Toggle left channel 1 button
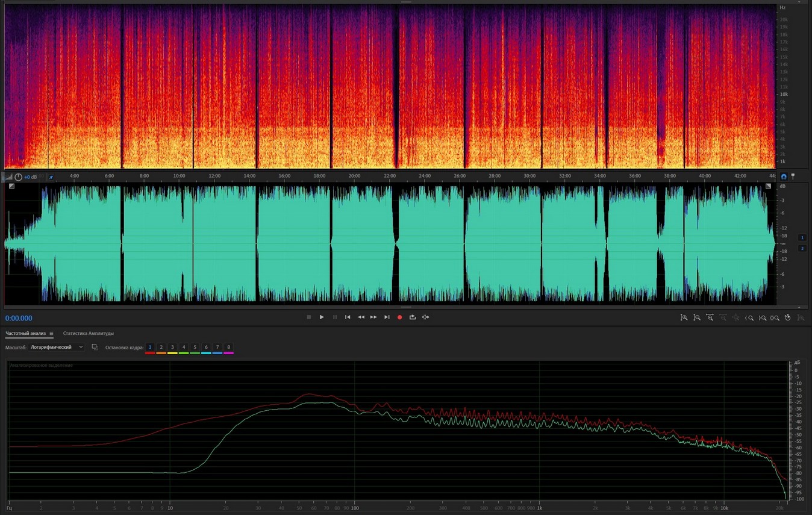The height and width of the screenshot is (515, 812). 802,238
